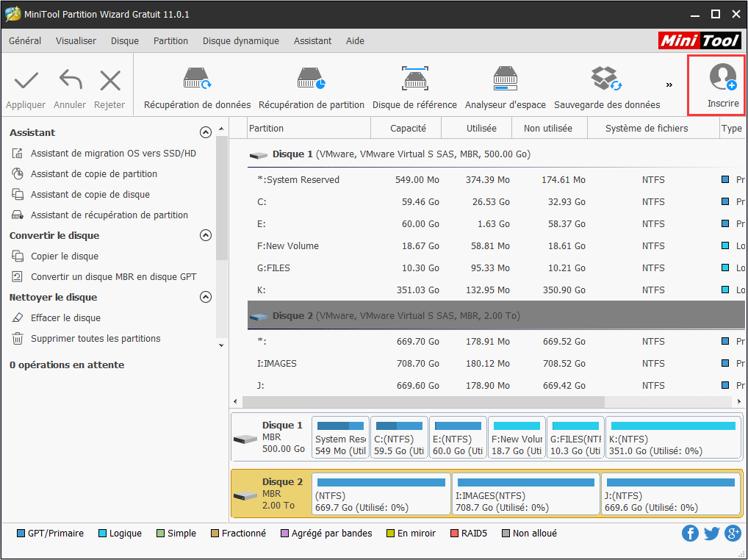This screenshot has height=560, width=748.
Task: Open the MiniTool Facebook page icon
Action: pos(690,534)
